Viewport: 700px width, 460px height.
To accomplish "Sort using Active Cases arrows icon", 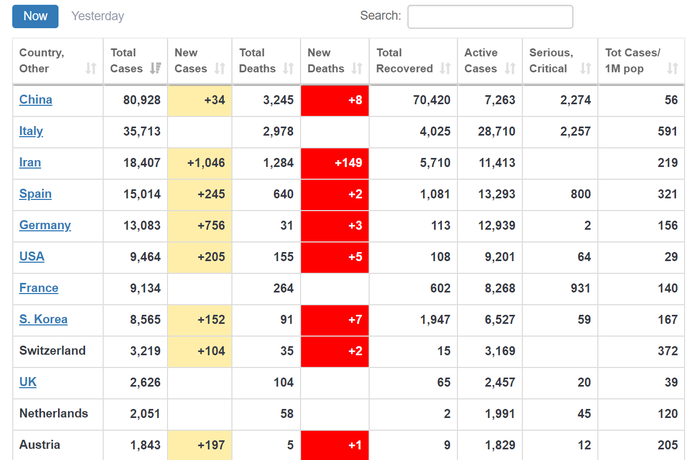I will pos(509,69).
